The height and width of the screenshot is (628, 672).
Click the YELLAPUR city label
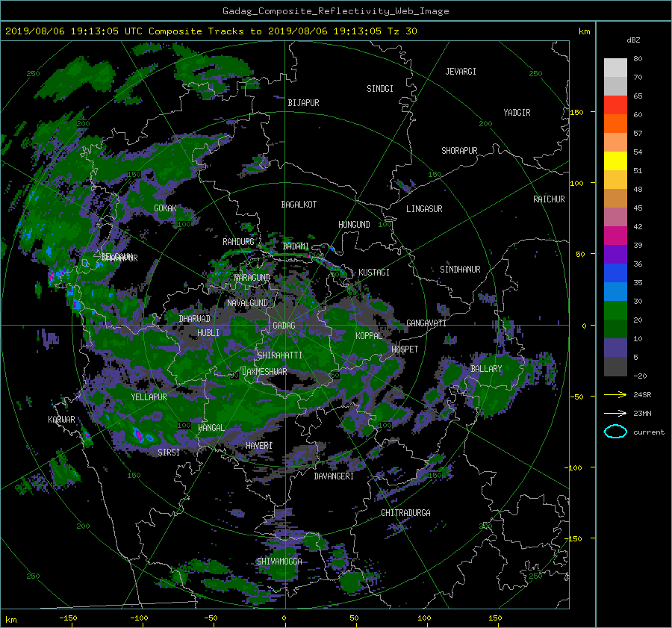(x=149, y=397)
